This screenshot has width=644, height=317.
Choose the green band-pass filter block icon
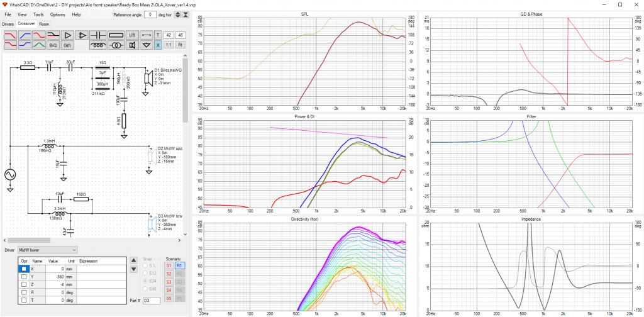click(x=39, y=45)
